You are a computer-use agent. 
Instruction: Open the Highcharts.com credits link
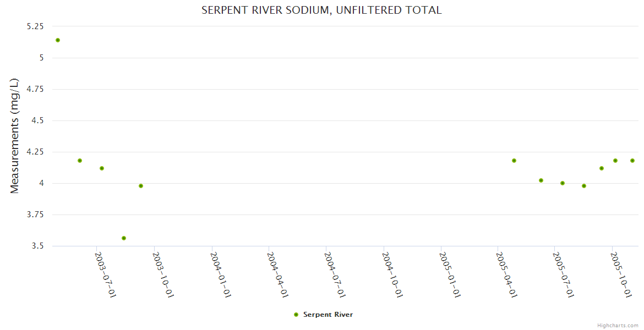618,325
